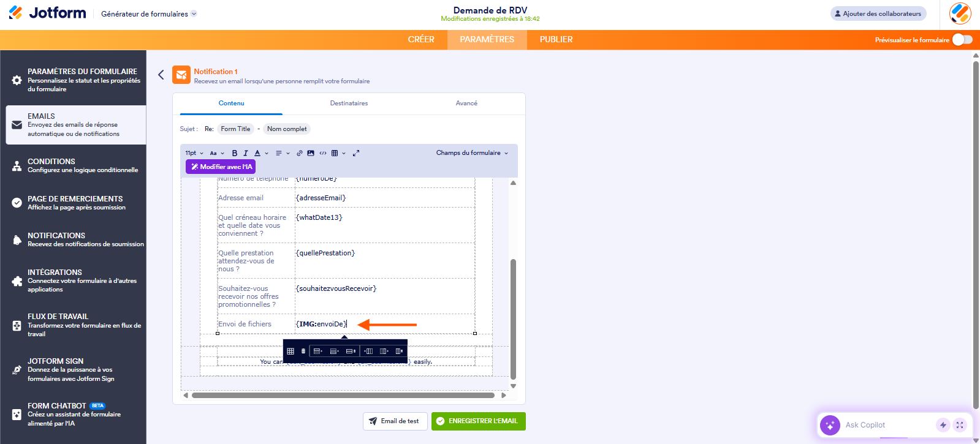980x444 pixels.
Task: Toggle Prévisualiser le formulaire switch
Action: tap(962, 40)
